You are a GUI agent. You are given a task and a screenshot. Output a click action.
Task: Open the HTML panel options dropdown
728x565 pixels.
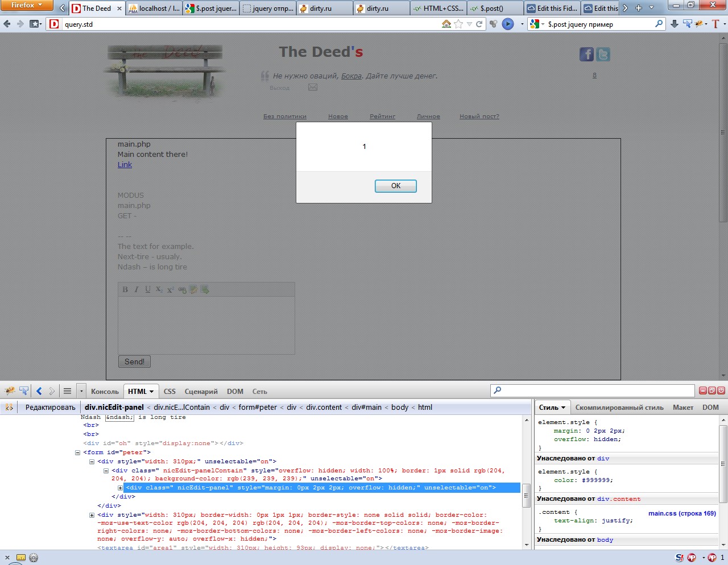tap(151, 391)
